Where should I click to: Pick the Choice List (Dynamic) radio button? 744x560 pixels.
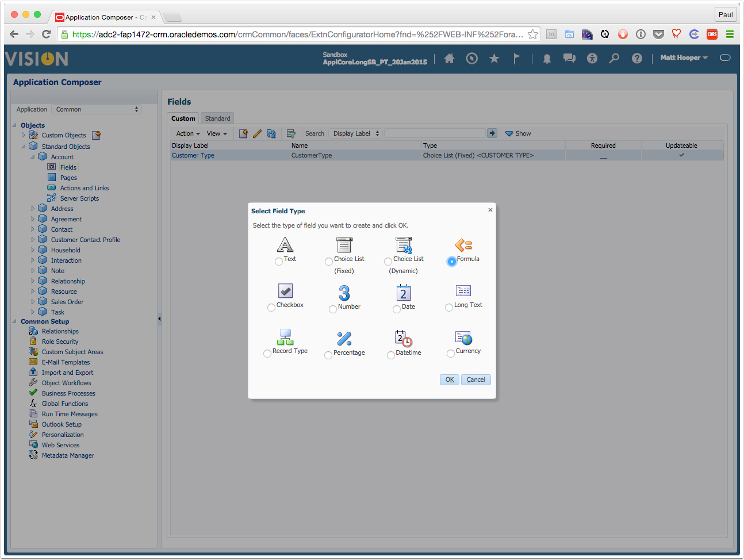[x=388, y=262]
